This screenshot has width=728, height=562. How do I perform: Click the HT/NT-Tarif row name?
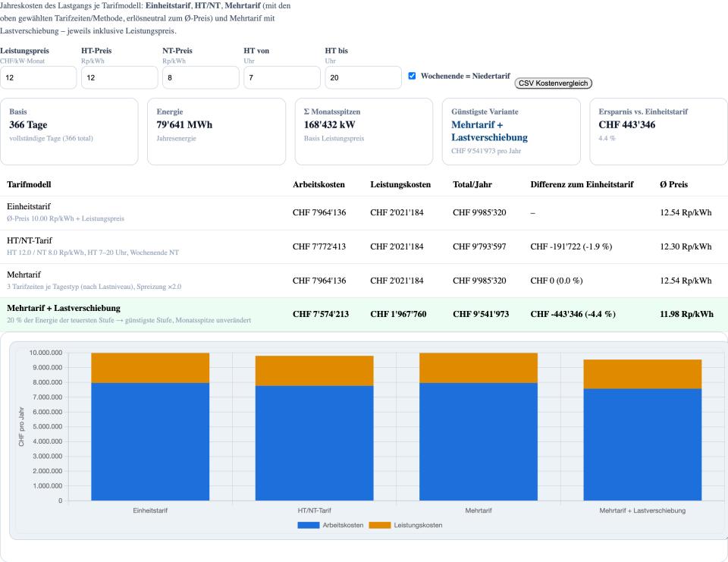(x=30, y=240)
